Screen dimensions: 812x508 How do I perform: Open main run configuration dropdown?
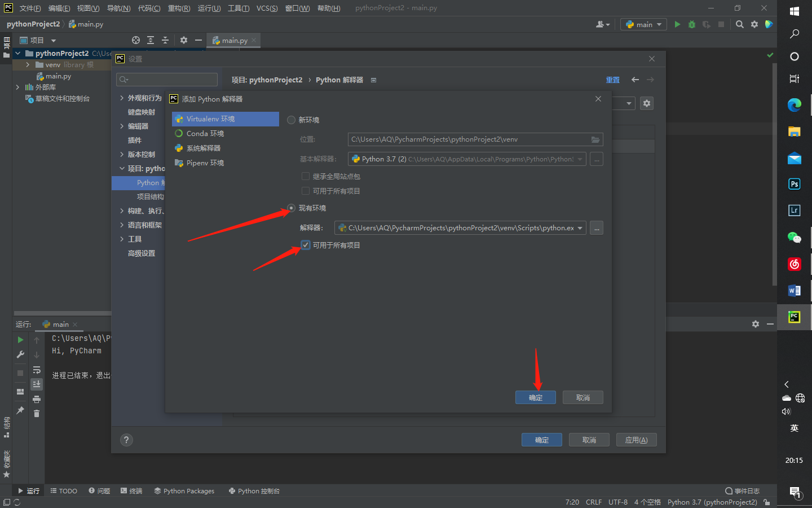tap(643, 24)
